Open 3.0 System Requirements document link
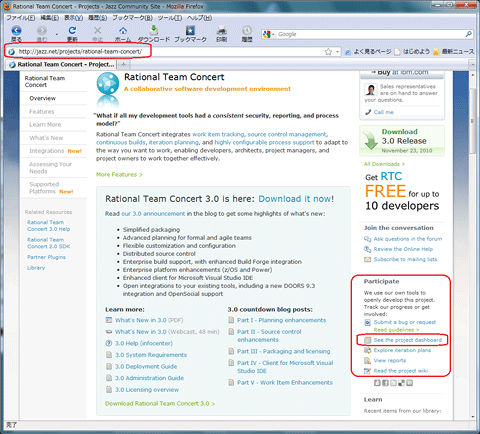Viewport: 480px width, 434px height. coord(151,355)
